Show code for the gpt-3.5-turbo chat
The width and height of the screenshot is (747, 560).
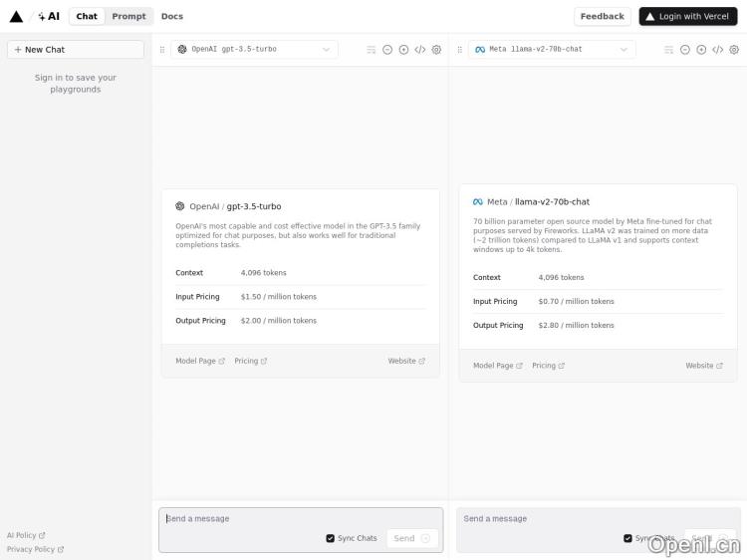click(x=419, y=50)
